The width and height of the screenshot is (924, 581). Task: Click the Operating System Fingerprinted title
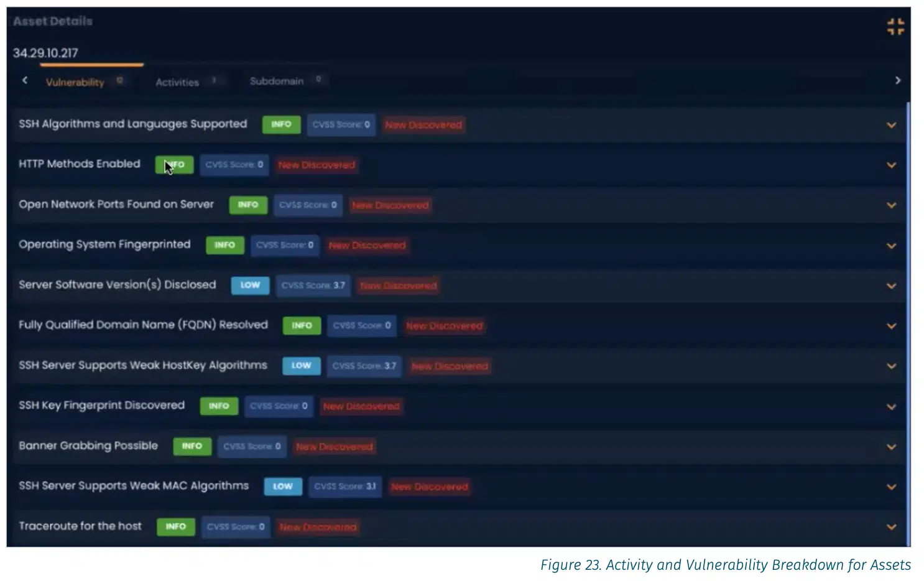coord(104,244)
